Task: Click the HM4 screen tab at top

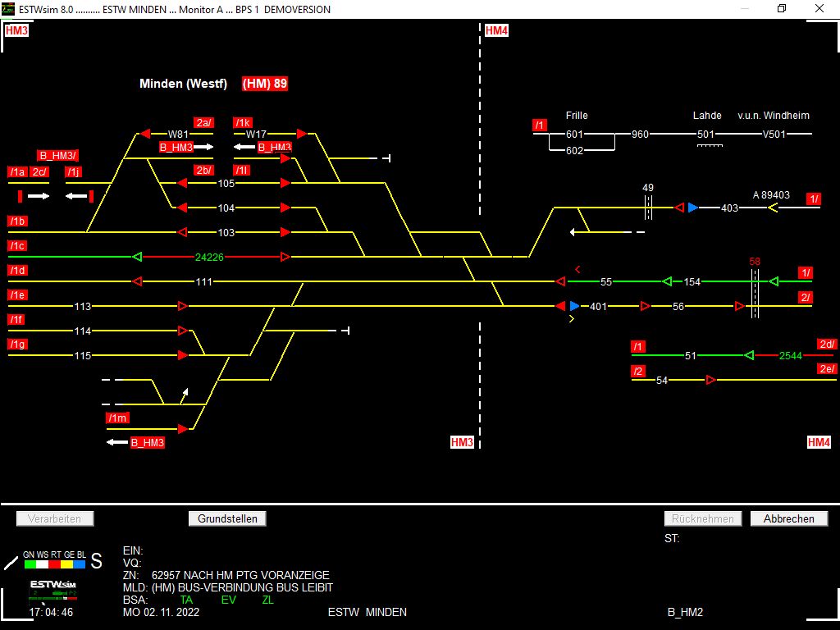Action: point(496,31)
